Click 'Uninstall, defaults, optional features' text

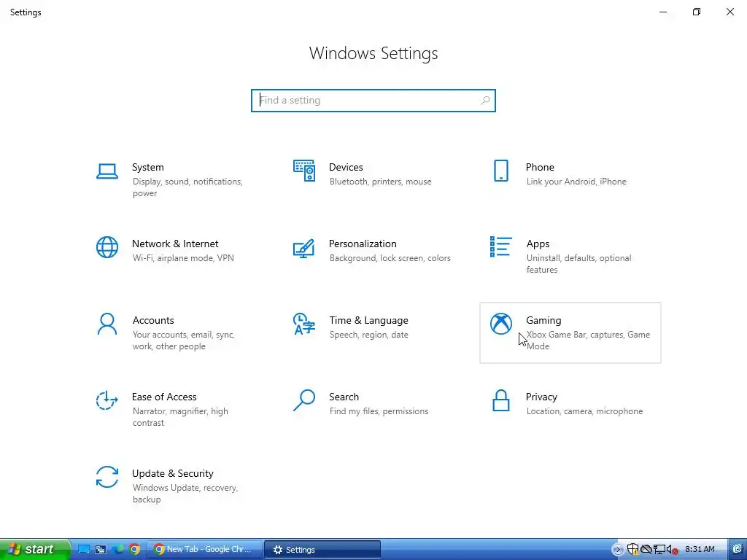(578, 264)
